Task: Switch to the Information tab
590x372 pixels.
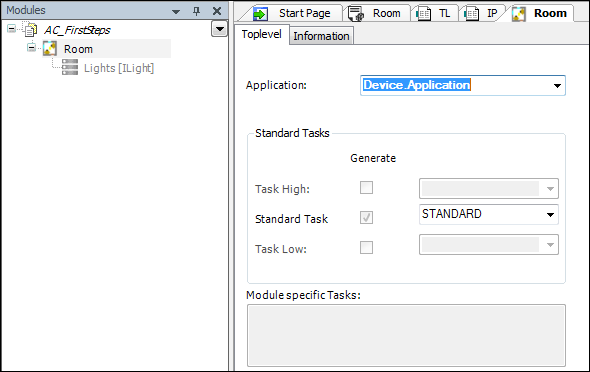Action: tap(321, 36)
